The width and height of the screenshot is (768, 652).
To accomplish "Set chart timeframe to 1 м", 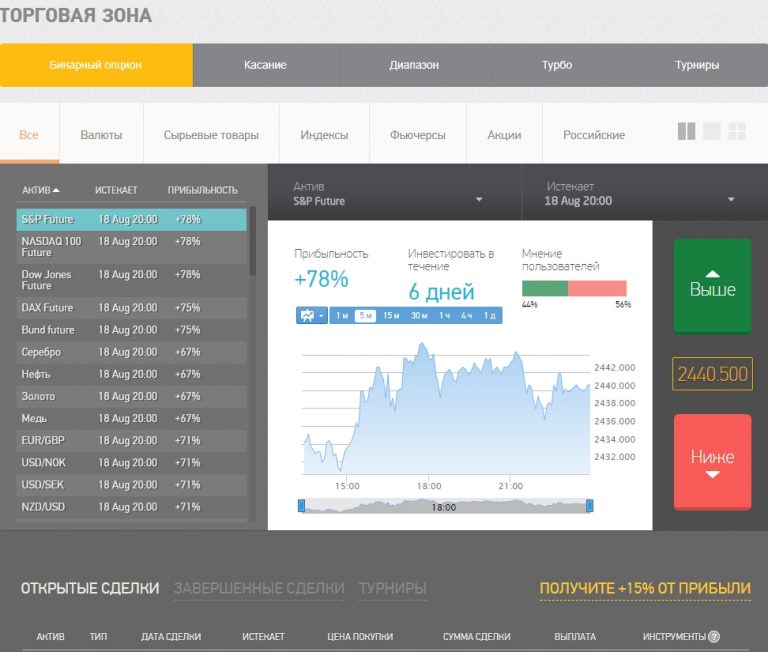I will click(x=342, y=315).
